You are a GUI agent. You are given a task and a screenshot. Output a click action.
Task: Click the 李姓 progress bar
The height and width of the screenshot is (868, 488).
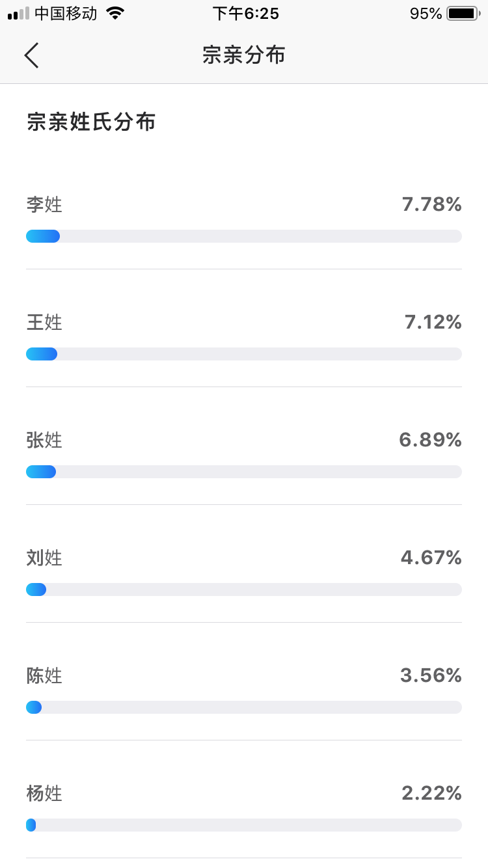(244, 236)
